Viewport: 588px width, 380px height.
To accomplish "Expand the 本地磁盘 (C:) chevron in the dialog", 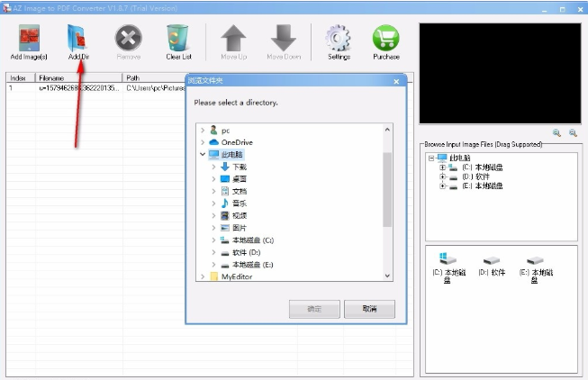I will [x=213, y=240].
